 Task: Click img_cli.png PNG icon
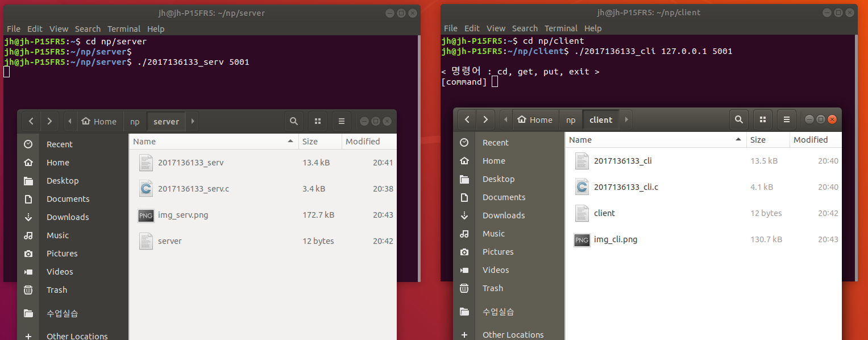[582, 239]
